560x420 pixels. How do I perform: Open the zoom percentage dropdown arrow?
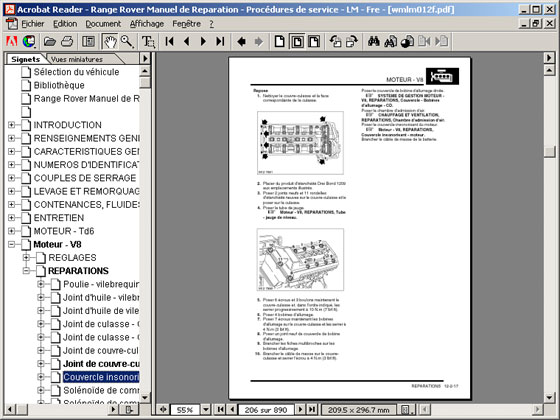point(206,409)
